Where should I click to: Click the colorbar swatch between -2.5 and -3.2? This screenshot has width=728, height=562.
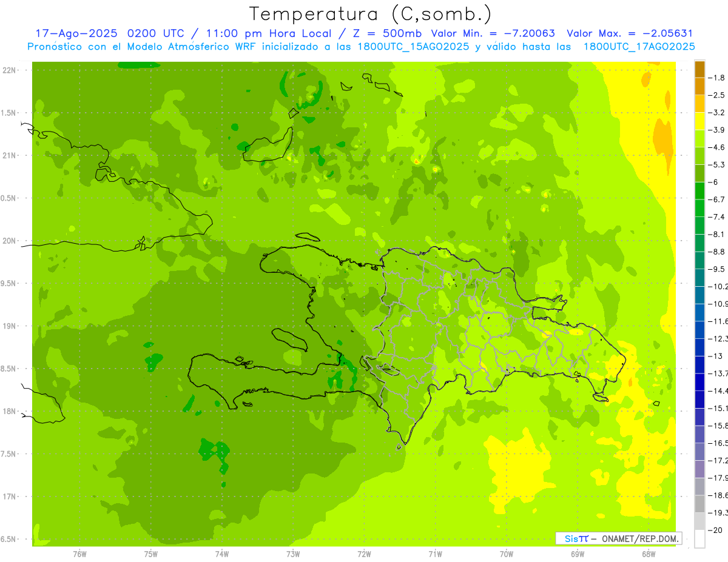[x=699, y=104]
